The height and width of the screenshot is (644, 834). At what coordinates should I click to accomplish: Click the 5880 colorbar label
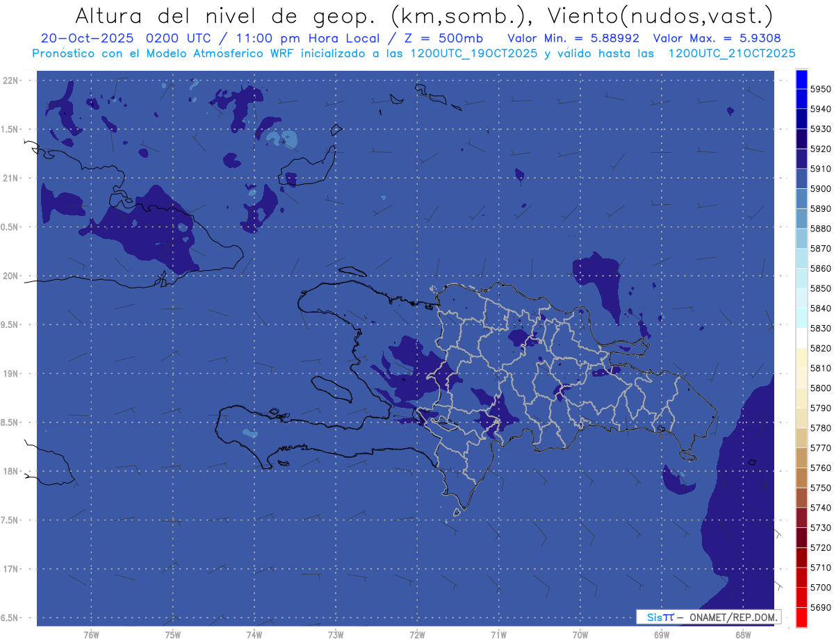[821, 229]
